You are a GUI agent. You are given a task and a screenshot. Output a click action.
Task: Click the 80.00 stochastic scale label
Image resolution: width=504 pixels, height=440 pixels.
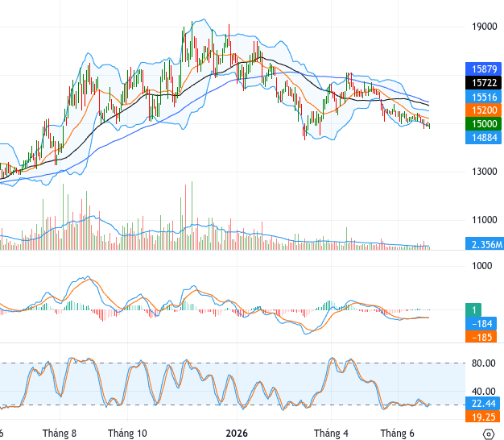coord(483,363)
